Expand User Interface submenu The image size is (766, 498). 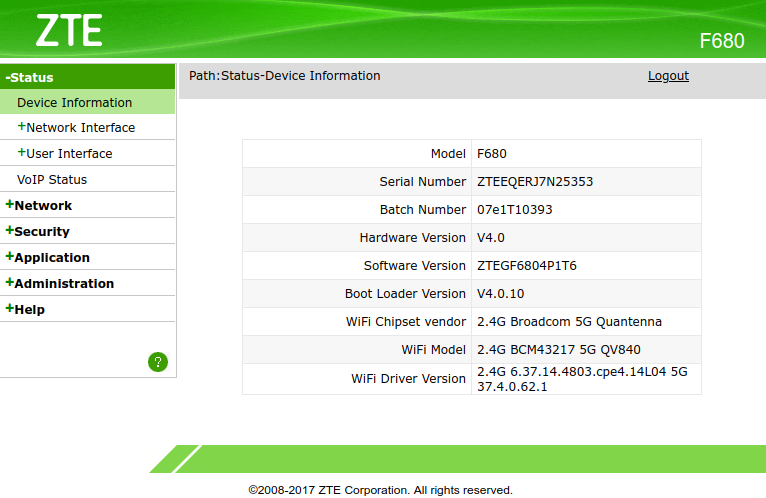64,153
